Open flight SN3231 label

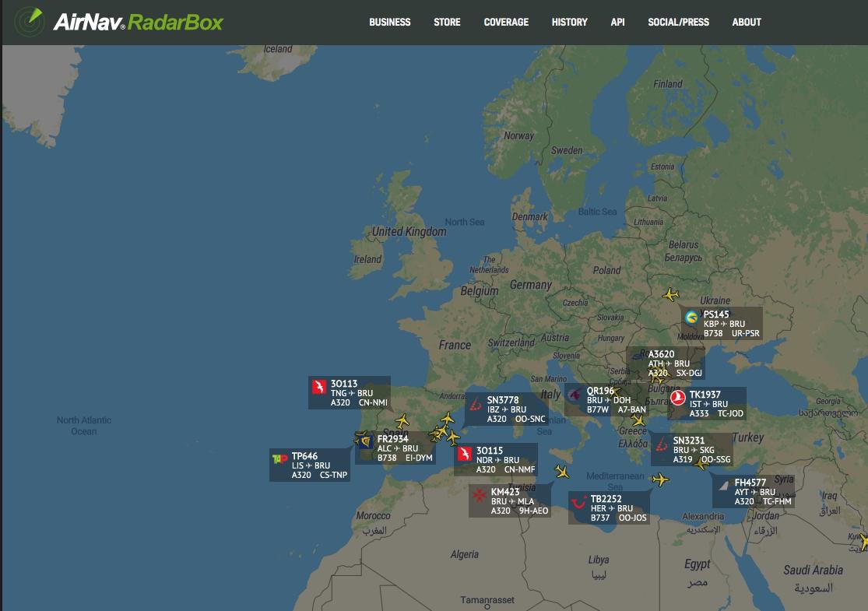click(x=691, y=449)
